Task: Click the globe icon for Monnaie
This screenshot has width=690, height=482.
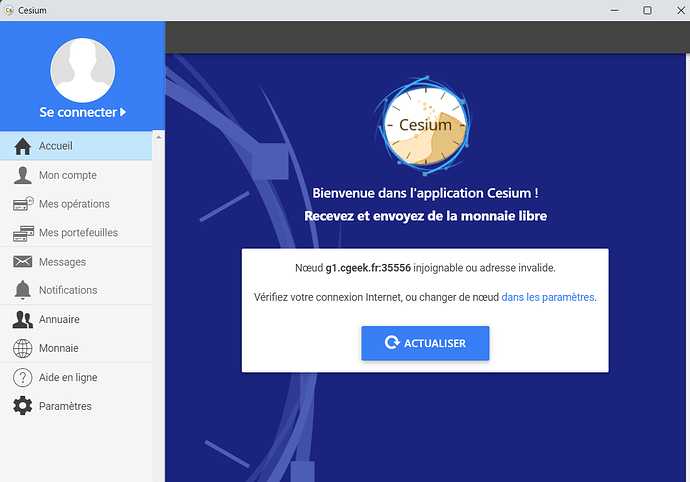Action: 22,349
